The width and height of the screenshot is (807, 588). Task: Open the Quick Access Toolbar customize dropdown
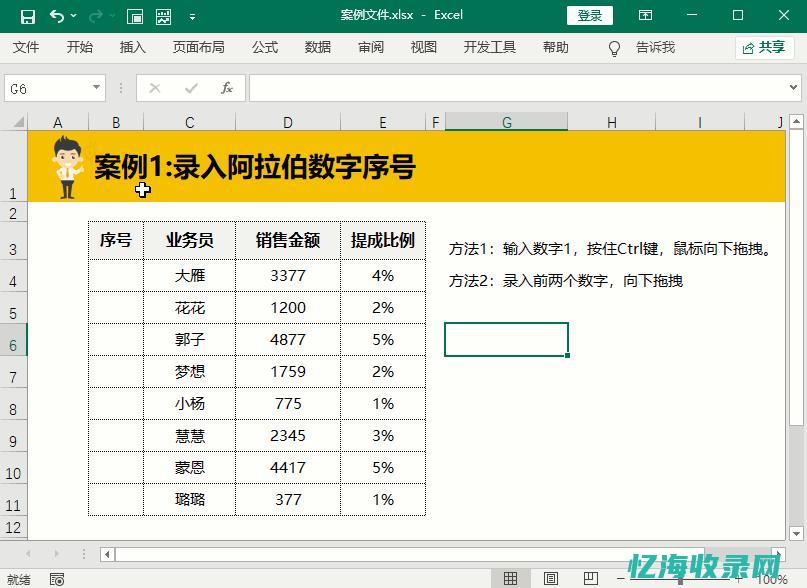click(x=192, y=16)
